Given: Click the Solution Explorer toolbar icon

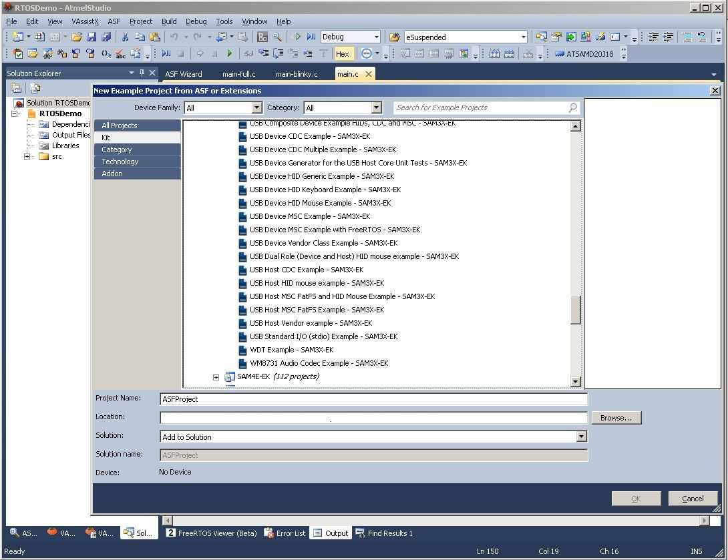Looking at the screenshot, I should (x=541, y=37).
